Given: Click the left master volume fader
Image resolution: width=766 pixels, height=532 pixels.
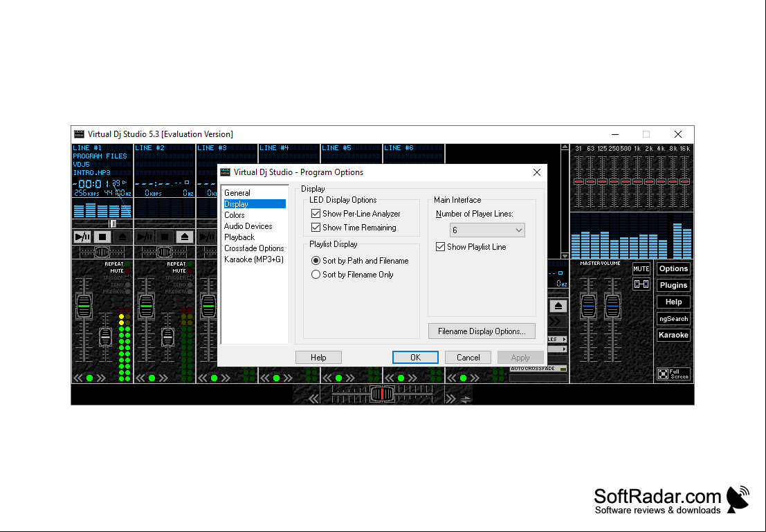Looking at the screenshot, I should pos(588,306).
